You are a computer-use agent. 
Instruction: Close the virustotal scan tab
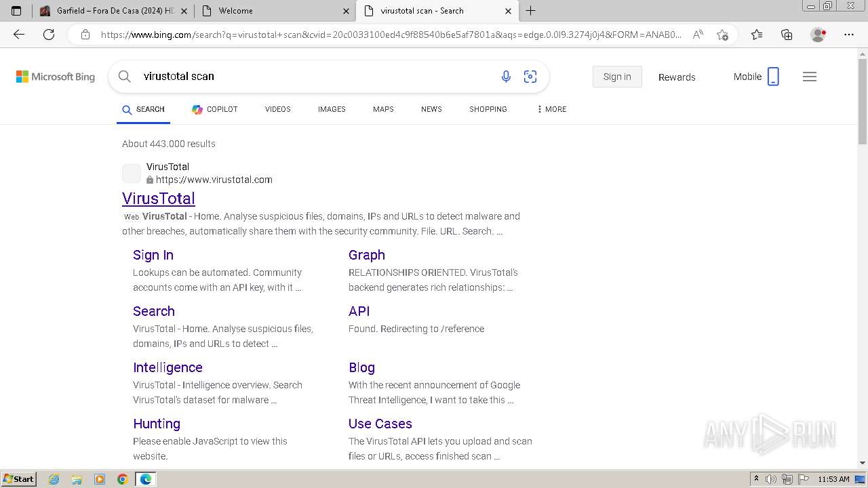[508, 11]
